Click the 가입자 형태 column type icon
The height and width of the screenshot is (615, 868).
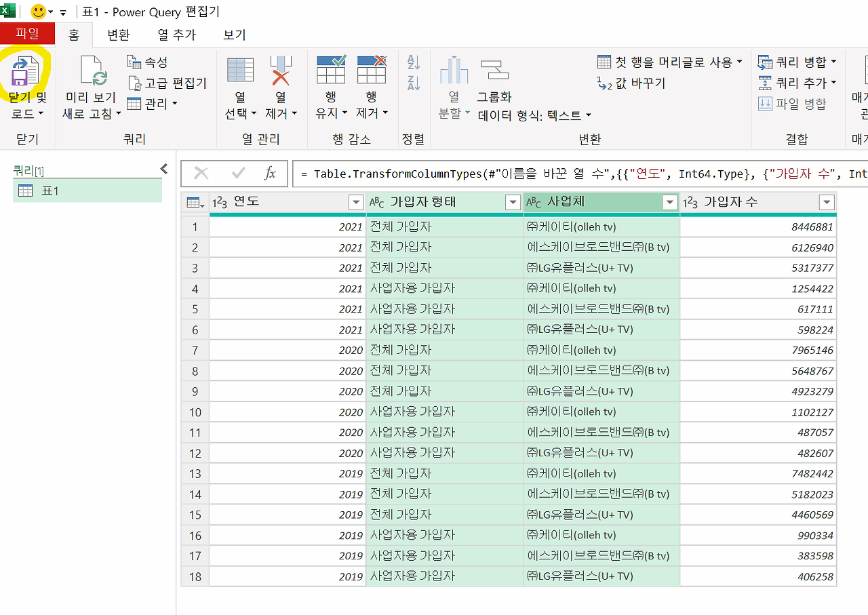(377, 202)
